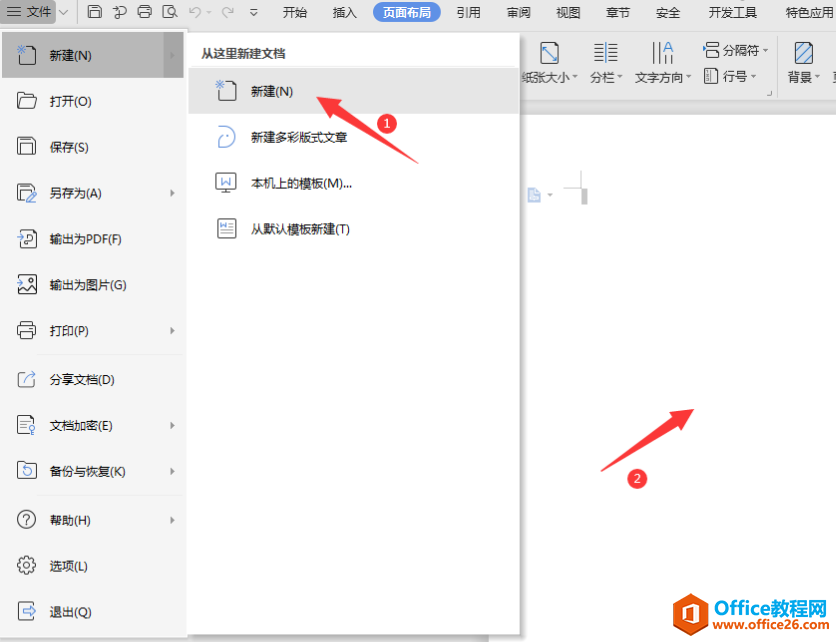Image resolution: width=836 pixels, height=642 pixels.
Task: Select 另存为(A) in the file menu
Action: pos(93,192)
